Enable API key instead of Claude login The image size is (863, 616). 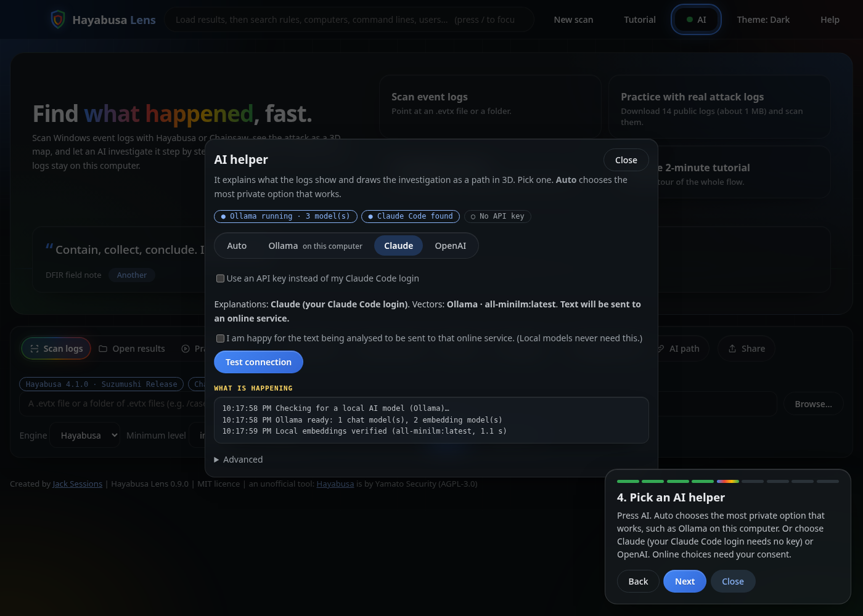tap(220, 278)
